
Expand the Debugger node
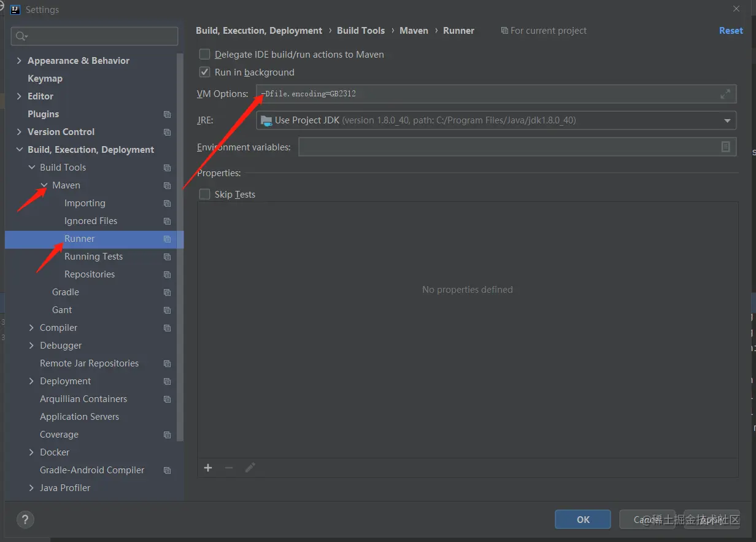32,346
